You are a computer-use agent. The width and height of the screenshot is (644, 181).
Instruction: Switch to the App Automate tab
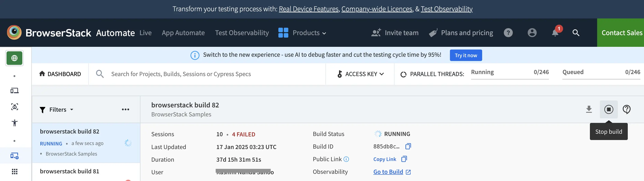(x=183, y=33)
